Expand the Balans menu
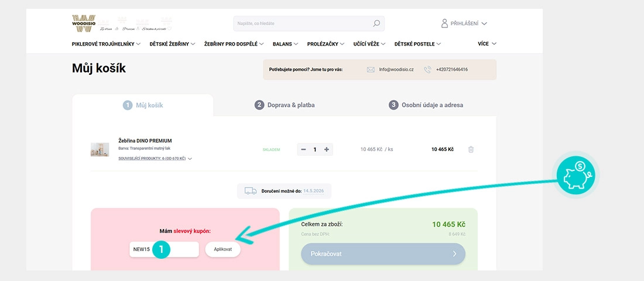This screenshot has width=644, height=281. (285, 44)
